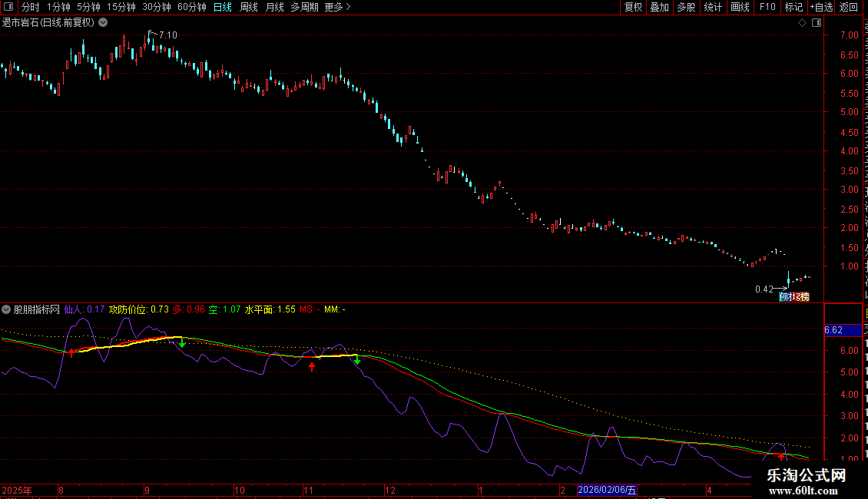The image size is (868, 499).
Task: Click the 攻防价位: 0.73 indicator value
Action: [x=139, y=309]
